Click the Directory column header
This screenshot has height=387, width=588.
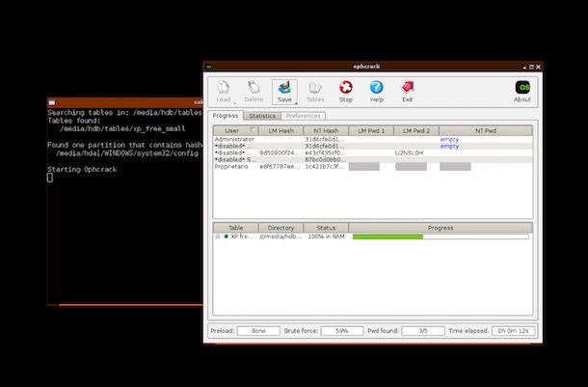point(281,228)
